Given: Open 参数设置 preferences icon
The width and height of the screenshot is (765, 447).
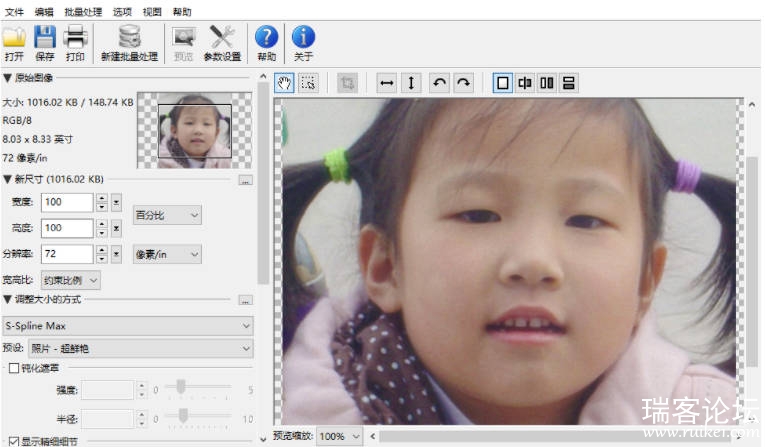Looking at the screenshot, I should tap(222, 43).
